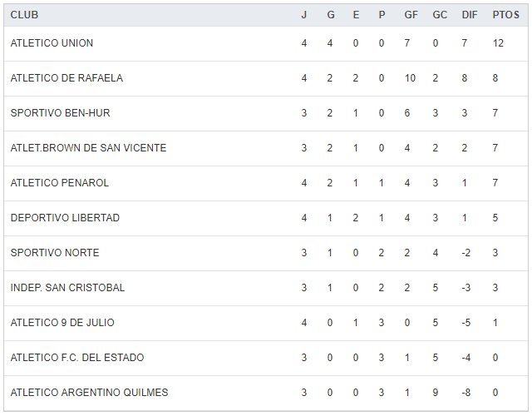
Task: Click the SPORTIVO NORTE club name
Action: 55,253
